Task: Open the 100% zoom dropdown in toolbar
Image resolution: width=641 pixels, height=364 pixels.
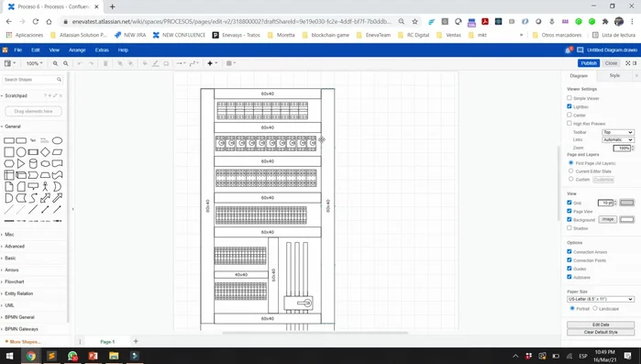Action: (34, 63)
